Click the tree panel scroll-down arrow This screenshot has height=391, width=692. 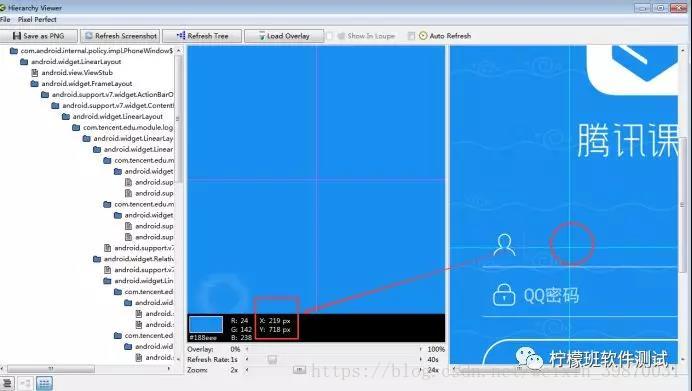click(x=178, y=360)
